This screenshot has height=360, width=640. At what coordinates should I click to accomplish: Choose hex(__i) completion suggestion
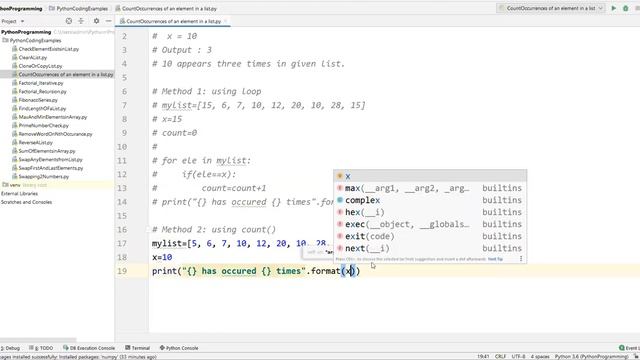pos(430,212)
